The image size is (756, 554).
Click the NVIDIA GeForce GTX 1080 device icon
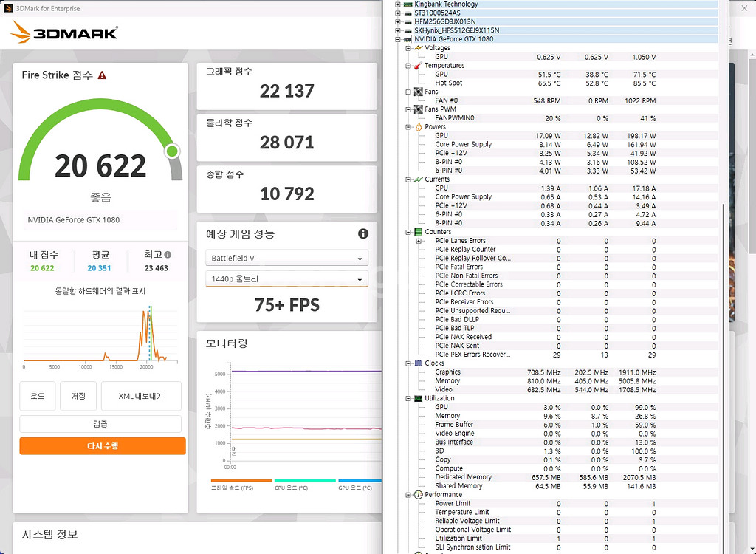pyautogui.click(x=408, y=39)
